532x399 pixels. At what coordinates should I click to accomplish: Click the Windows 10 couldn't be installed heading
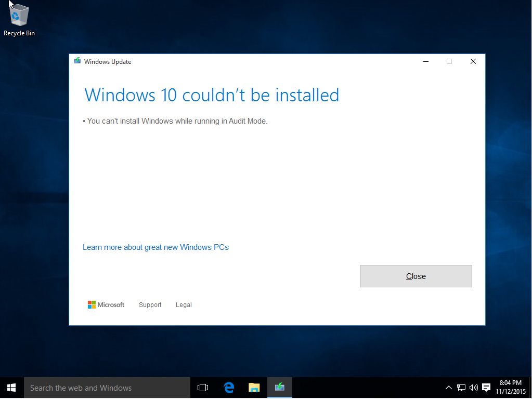pyautogui.click(x=212, y=95)
